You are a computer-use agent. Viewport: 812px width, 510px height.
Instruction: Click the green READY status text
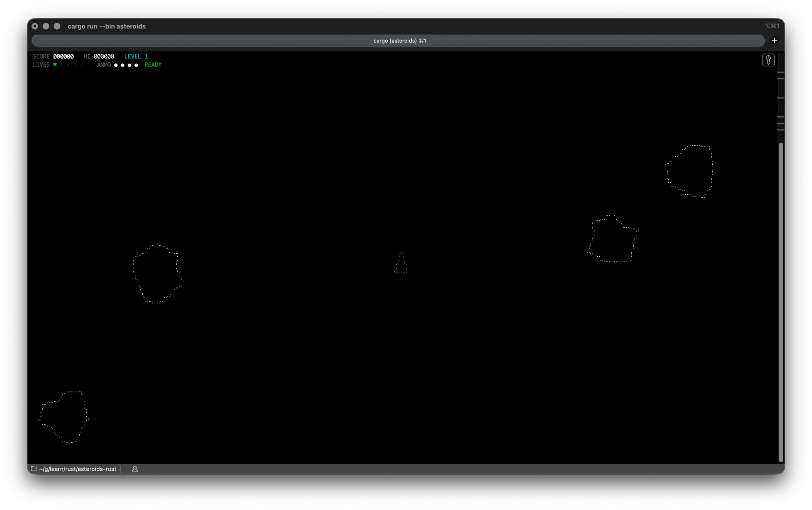pos(153,65)
